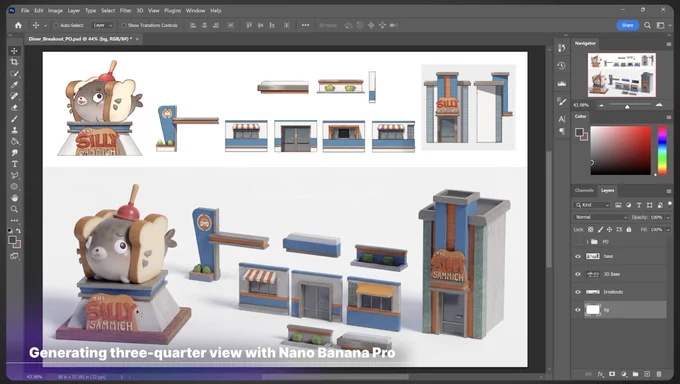Toggle Quick Mask mode icon
The width and height of the screenshot is (680, 384).
[14, 256]
